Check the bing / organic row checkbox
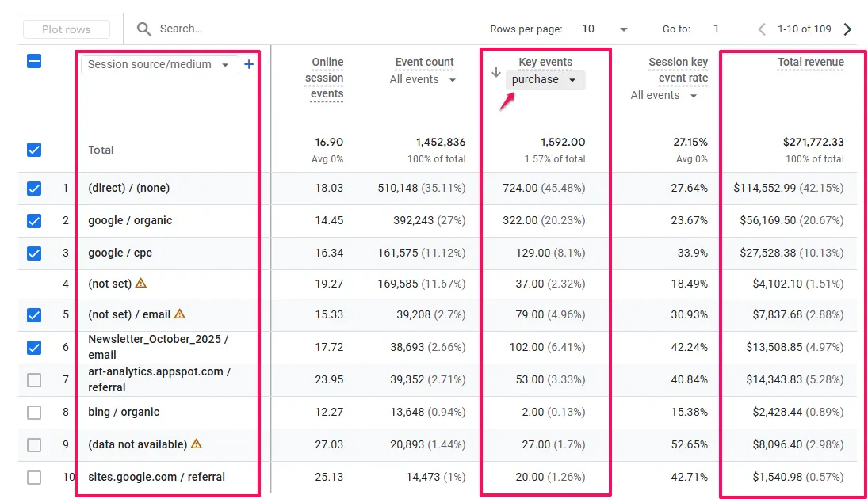The height and width of the screenshot is (499, 868). pyautogui.click(x=34, y=413)
